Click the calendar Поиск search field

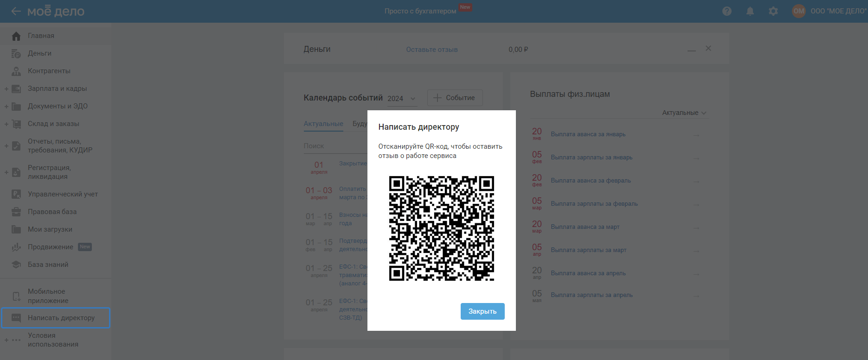pos(335,146)
